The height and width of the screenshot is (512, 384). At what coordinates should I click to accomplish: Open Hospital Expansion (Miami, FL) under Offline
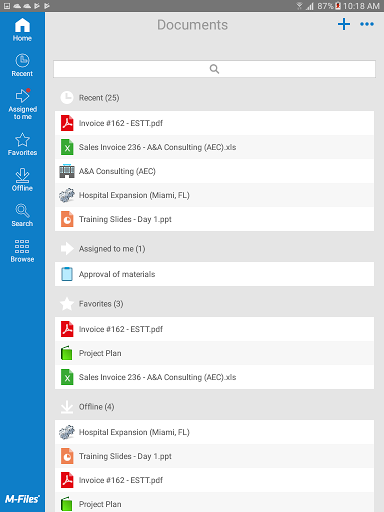214,432
